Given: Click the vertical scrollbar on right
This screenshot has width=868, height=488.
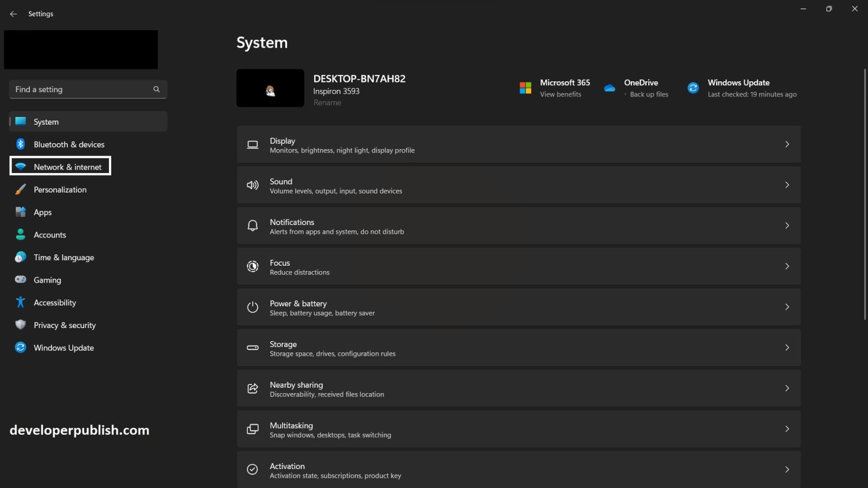Looking at the screenshot, I should (x=865, y=194).
